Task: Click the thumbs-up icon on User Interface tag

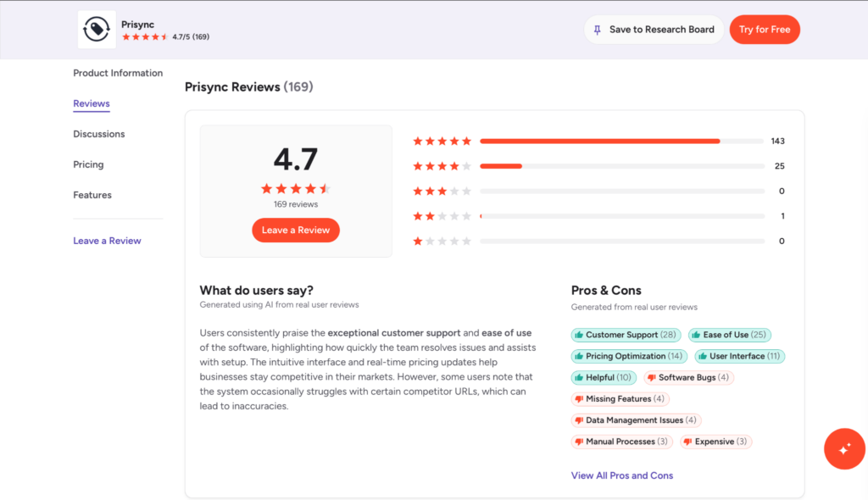Action: pyautogui.click(x=703, y=357)
